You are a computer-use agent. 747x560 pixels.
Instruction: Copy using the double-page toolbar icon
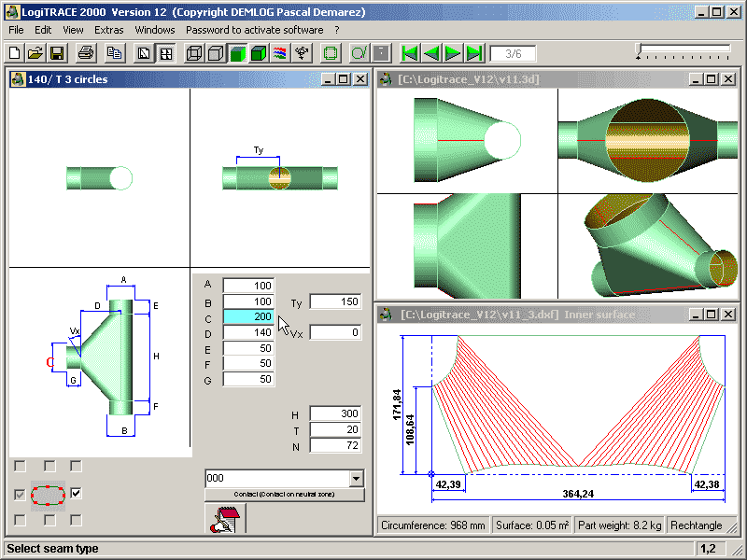point(115,53)
